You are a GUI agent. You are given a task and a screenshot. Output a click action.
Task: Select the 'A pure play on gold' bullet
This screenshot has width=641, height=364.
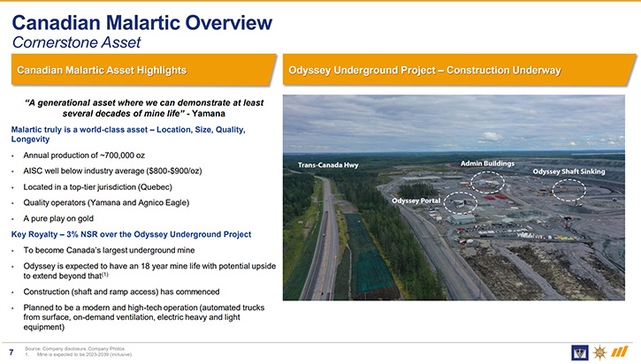tap(58, 218)
